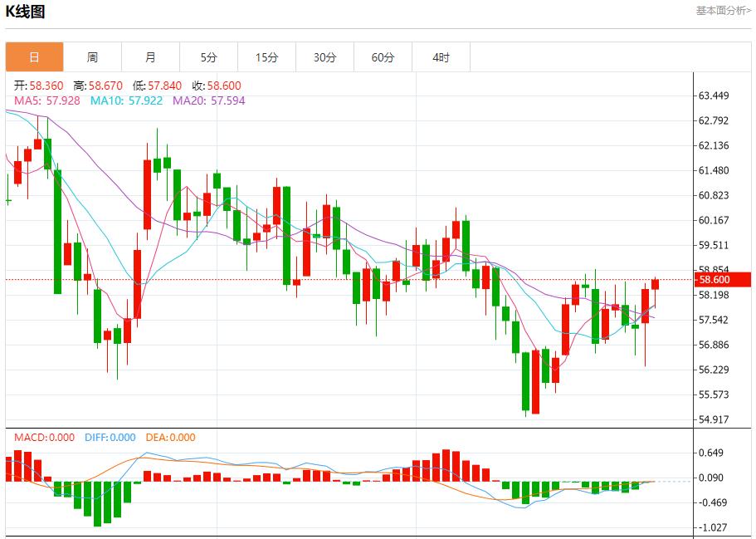
Task: Click the MA20 indicator label
Action: pos(208,100)
